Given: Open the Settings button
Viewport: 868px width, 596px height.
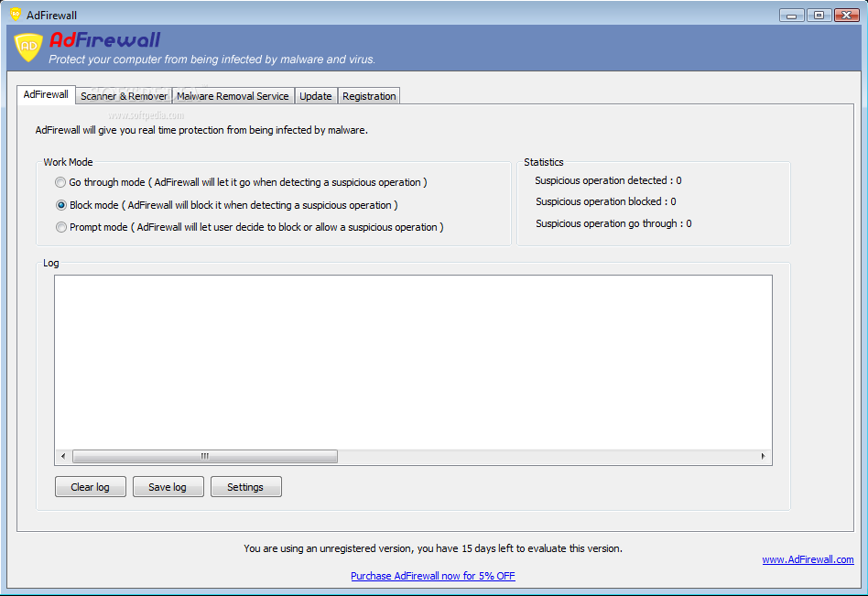Looking at the screenshot, I should click(245, 487).
